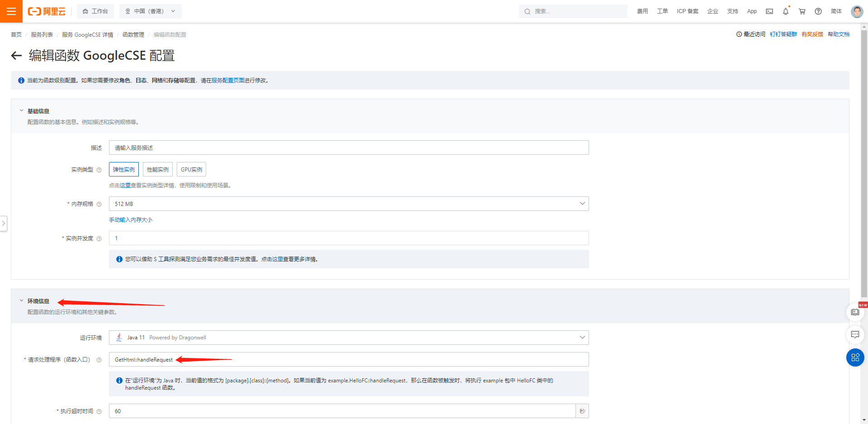Open the 中国（香港）region dropdown
The width and height of the screenshot is (868, 424).
point(151,11)
